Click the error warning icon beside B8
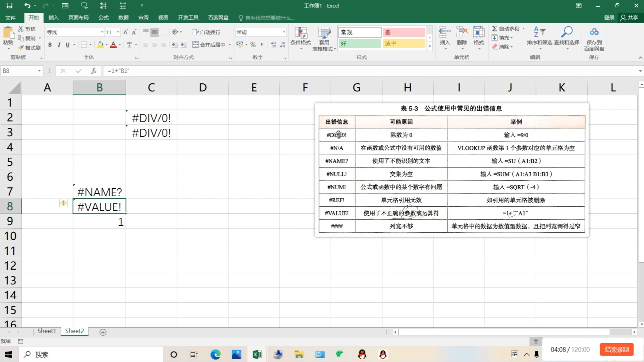Screen dimensions: 644x362 point(63,203)
